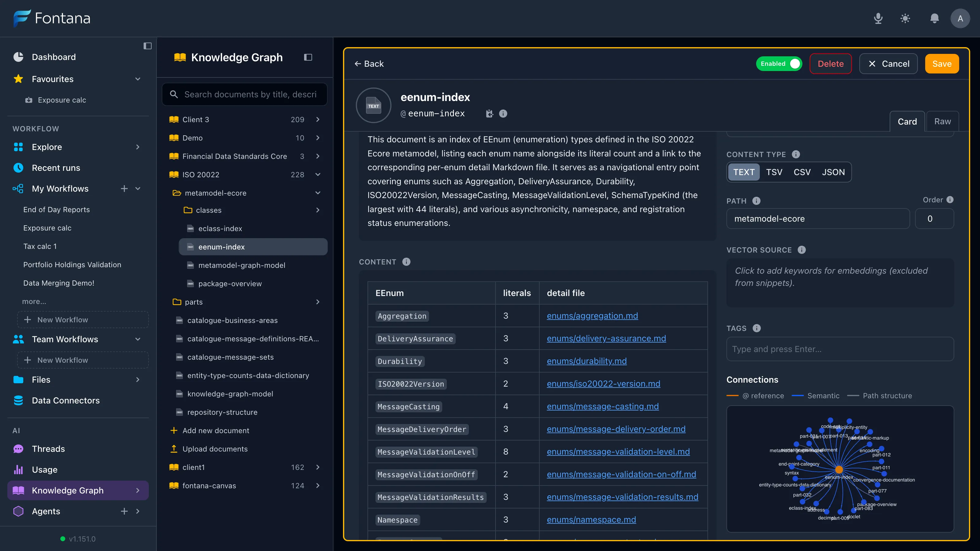Viewport: 980px width, 551px height.
Task: Switch to the Raw tab
Action: (942, 121)
